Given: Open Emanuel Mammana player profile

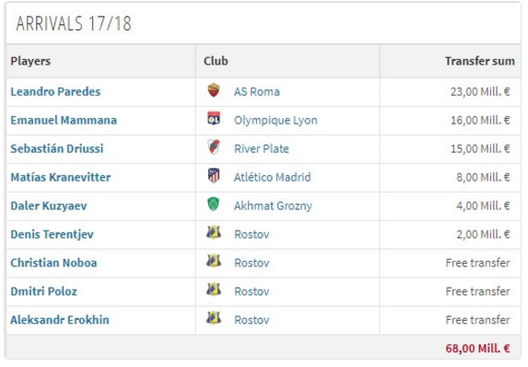Looking at the screenshot, I should [x=64, y=120].
